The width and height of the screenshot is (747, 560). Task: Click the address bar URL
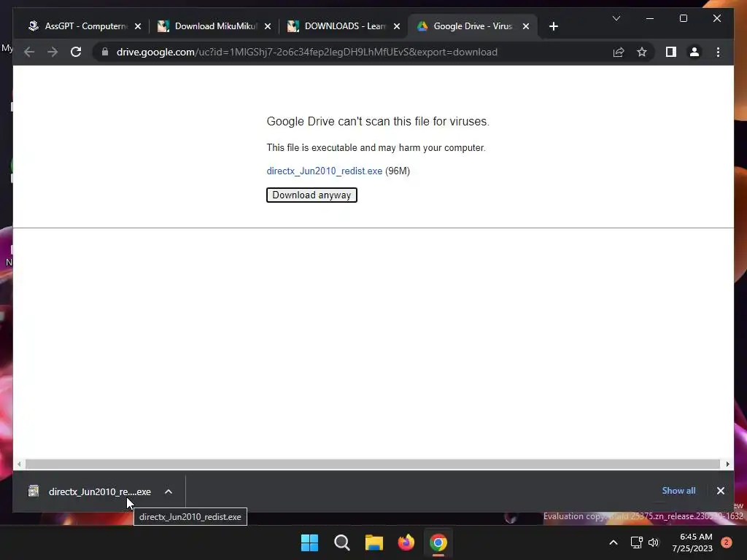click(x=307, y=52)
